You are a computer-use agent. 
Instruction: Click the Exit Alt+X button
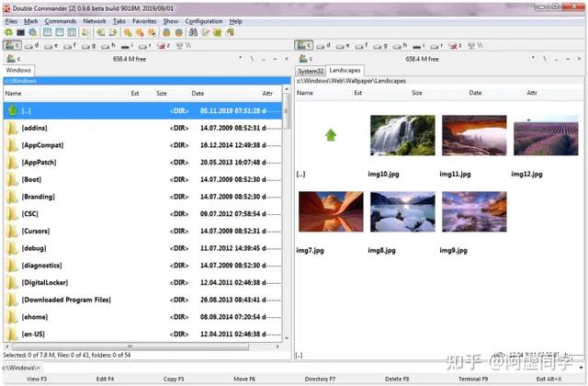tap(548, 379)
